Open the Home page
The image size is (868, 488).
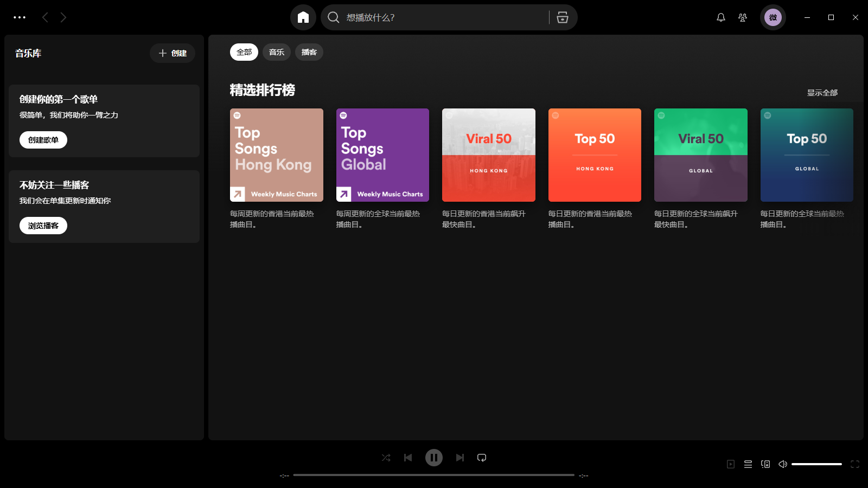click(x=303, y=17)
